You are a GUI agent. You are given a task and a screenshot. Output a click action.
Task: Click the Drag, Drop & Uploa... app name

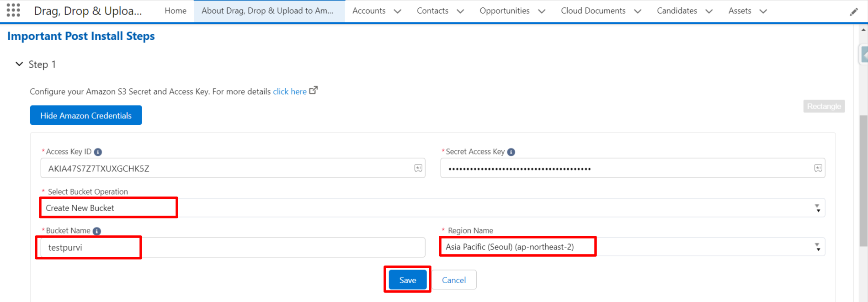click(x=88, y=11)
